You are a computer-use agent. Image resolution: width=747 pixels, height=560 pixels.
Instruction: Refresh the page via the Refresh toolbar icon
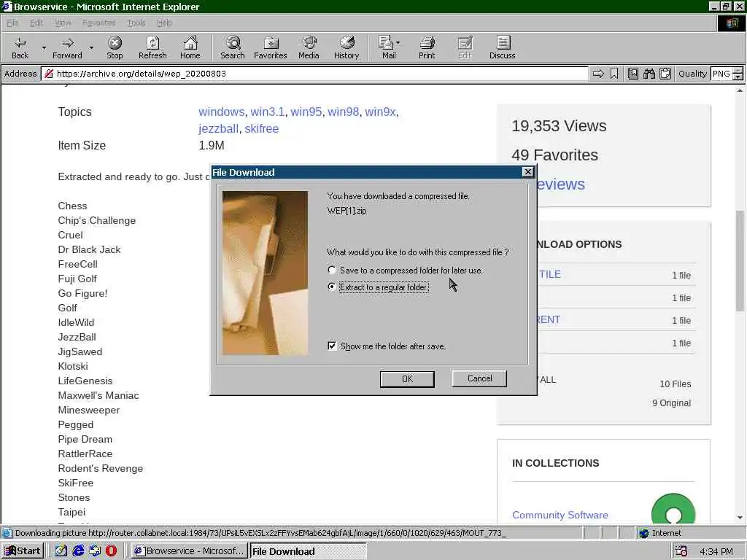[x=152, y=47]
